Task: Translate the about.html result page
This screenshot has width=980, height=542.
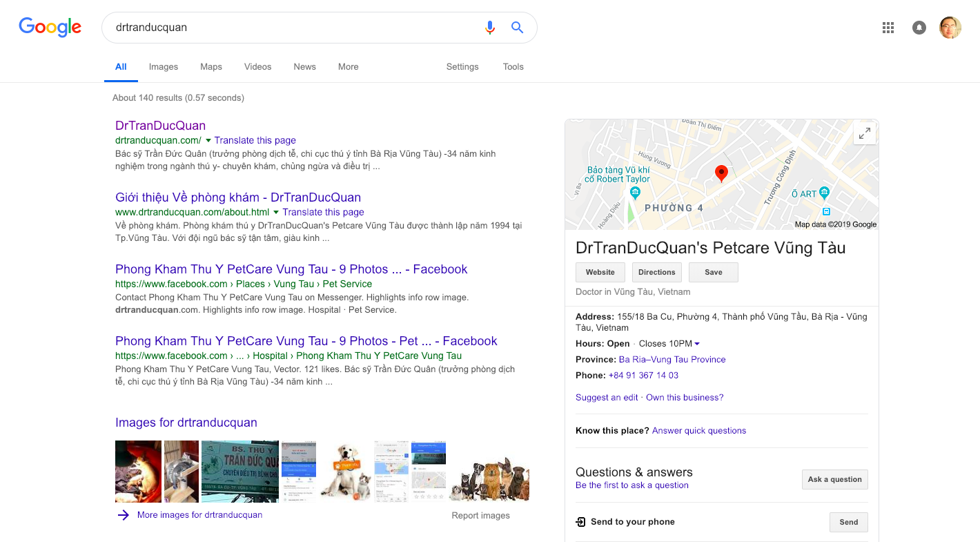Action: (x=323, y=212)
